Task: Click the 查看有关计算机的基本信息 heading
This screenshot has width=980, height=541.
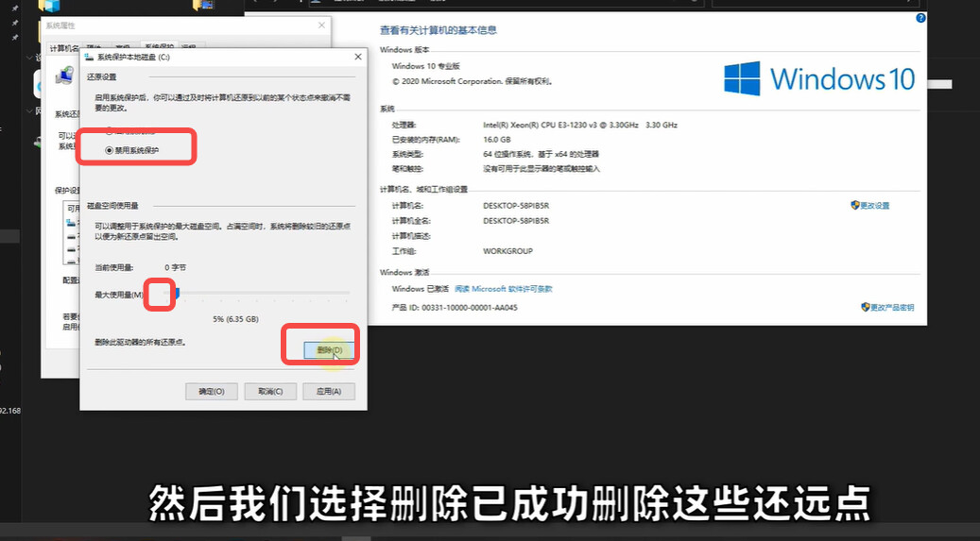Action: (x=438, y=30)
